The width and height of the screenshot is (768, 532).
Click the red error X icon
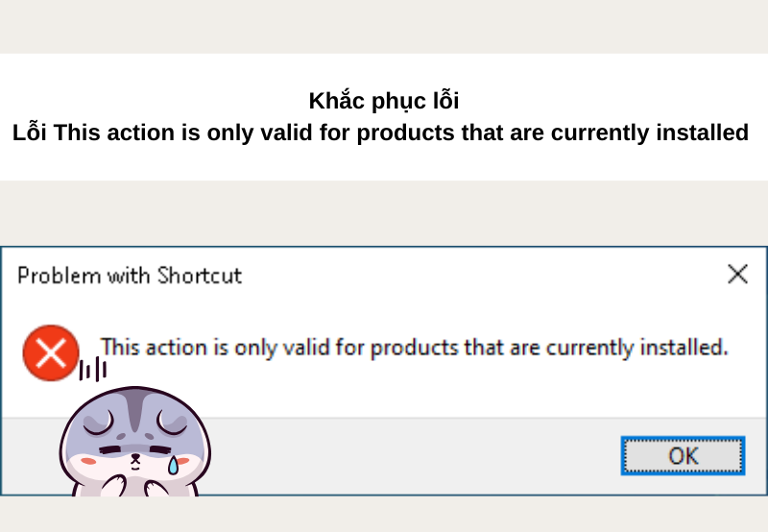pos(51,352)
